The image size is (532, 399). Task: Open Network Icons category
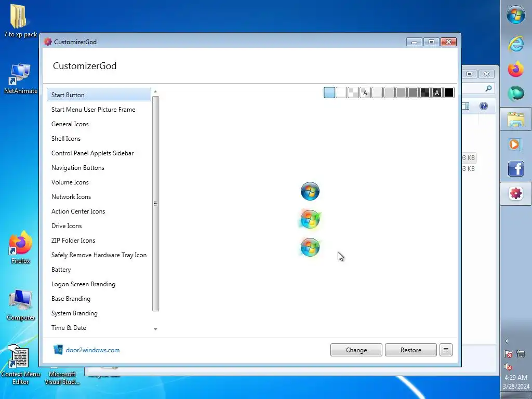71,197
